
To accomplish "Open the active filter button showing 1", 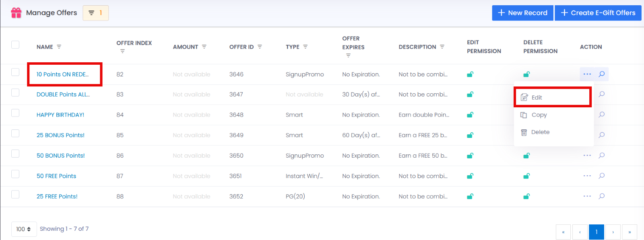I will click(96, 13).
